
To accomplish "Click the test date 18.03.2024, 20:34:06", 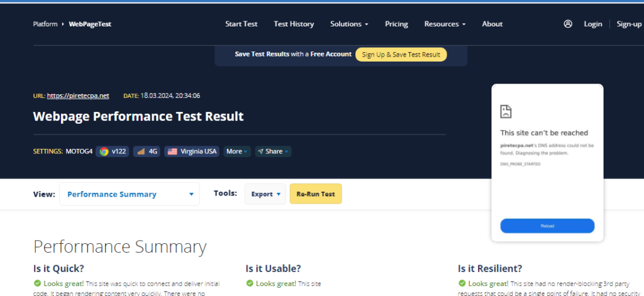I will coord(170,96).
